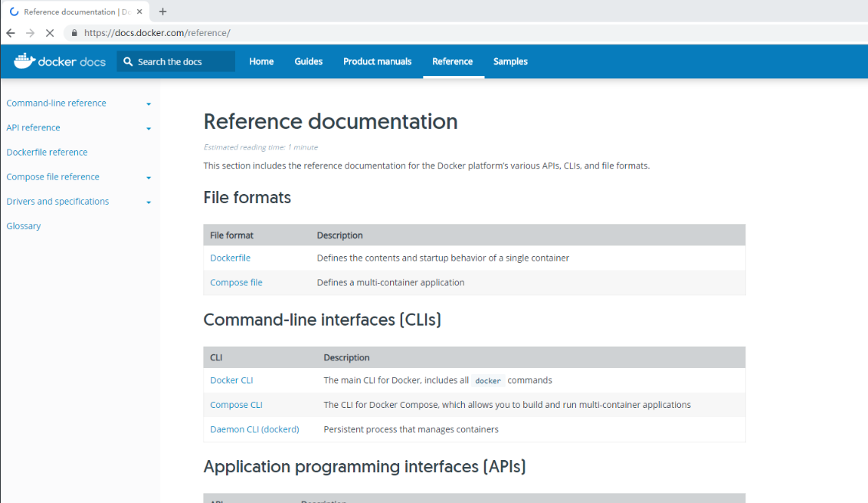Expand API reference sidebar section
This screenshot has width=868, height=503.
click(149, 128)
